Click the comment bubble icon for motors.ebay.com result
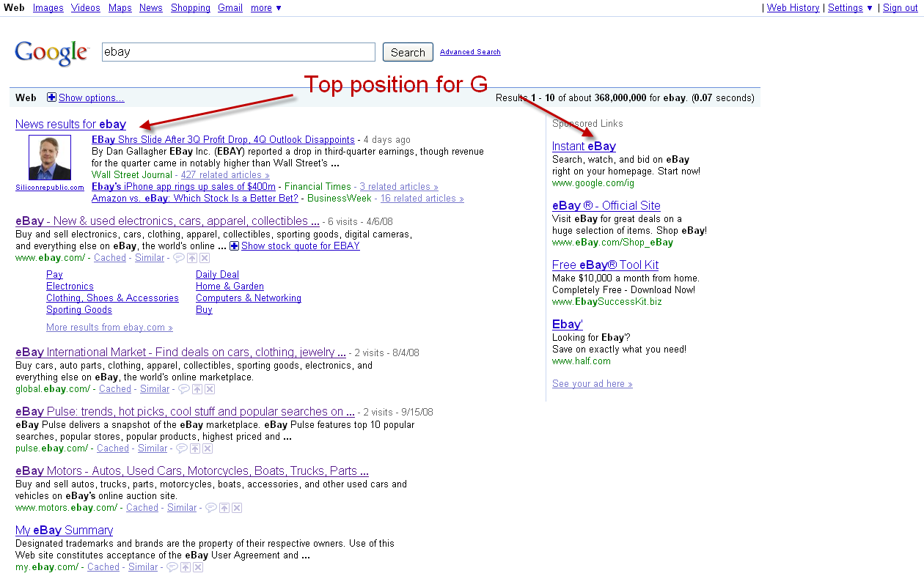 pyautogui.click(x=210, y=508)
